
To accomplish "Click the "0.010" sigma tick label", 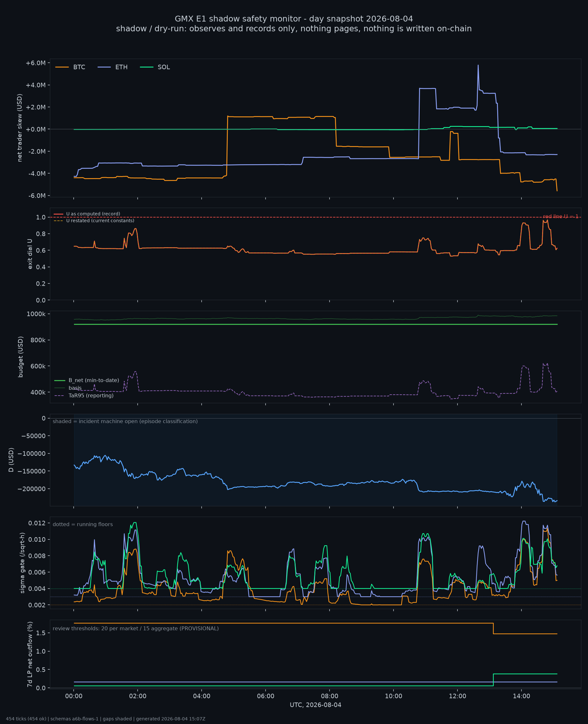I will [x=37, y=540].
